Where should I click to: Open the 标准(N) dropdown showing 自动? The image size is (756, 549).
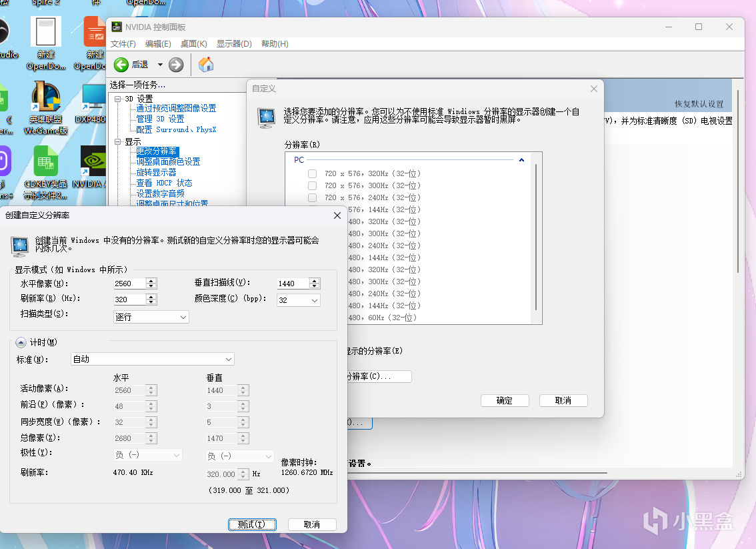click(153, 359)
